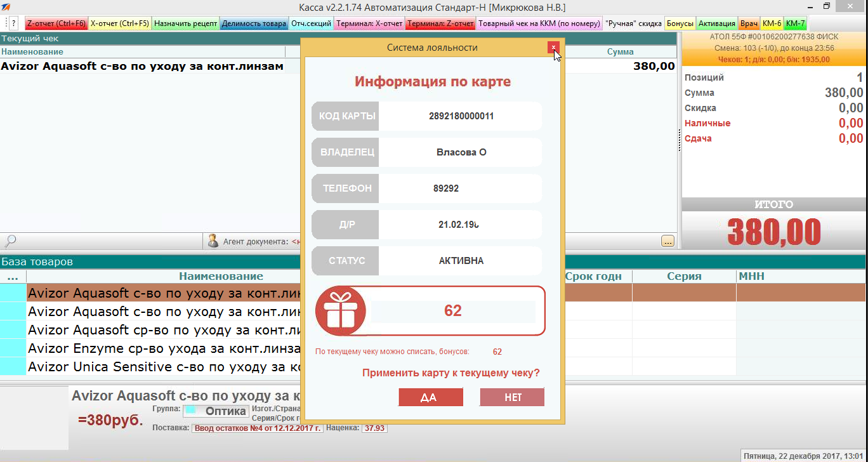This screenshot has height=462, width=868.
Task: Click the Врач toolbar button
Action: (x=749, y=23)
